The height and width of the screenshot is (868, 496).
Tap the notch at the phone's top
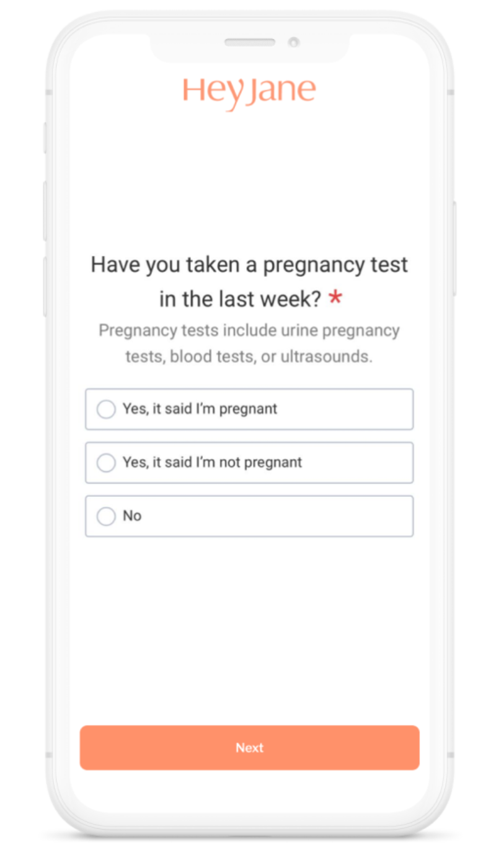click(250, 50)
